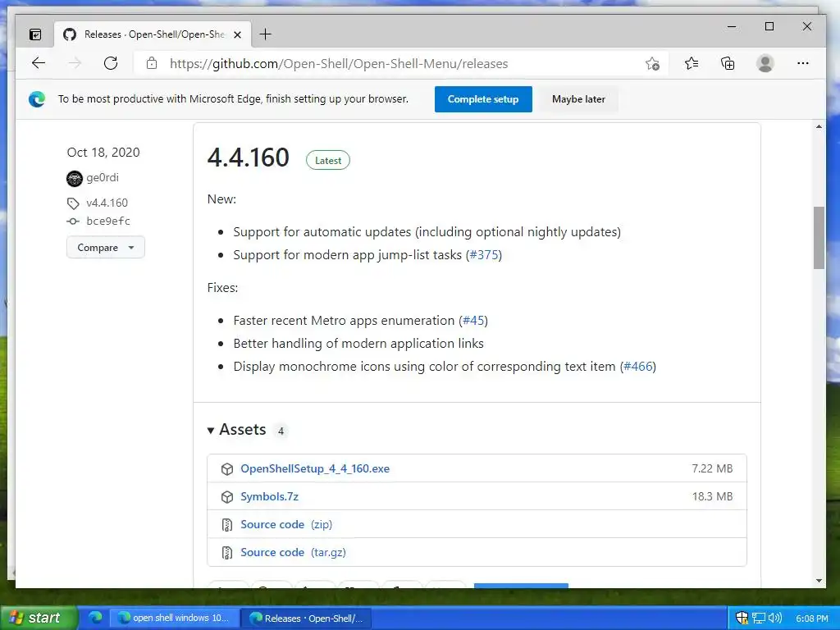Click the security shield tray icon
This screenshot has height=630, width=840.
pyautogui.click(x=742, y=618)
